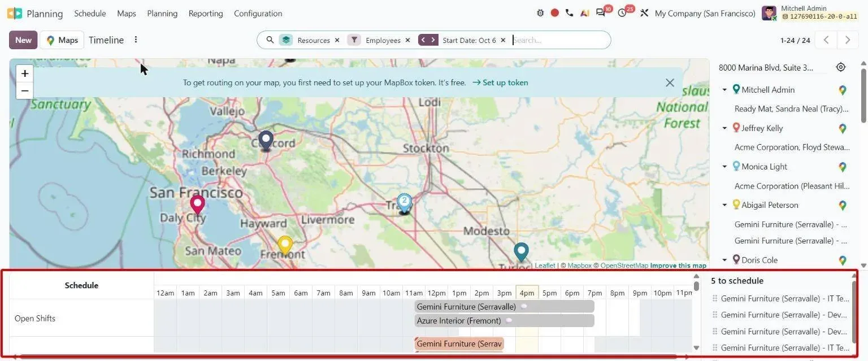Image resolution: width=868 pixels, height=361 pixels.
Task: Open the Leaflet attribution link
Action: pyautogui.click(x=545, y=266)
